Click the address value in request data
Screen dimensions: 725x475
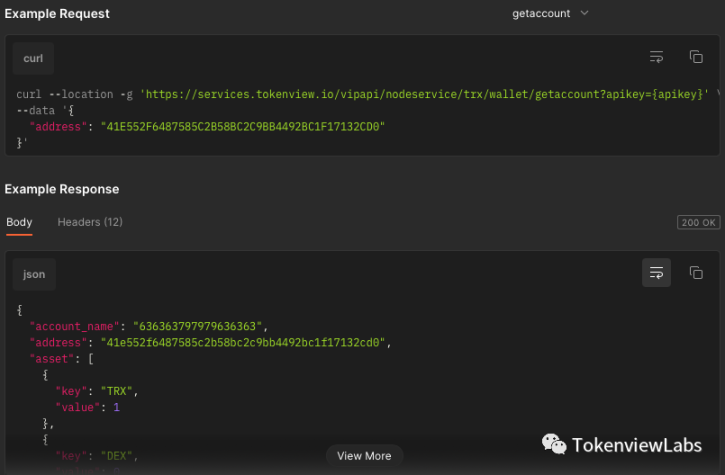(x=243, y=127)
